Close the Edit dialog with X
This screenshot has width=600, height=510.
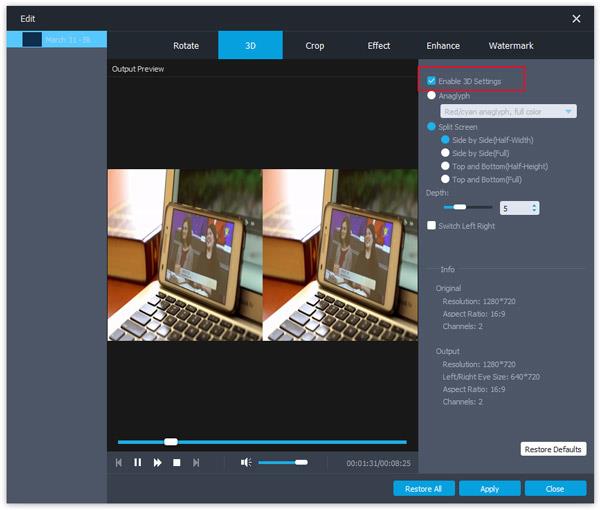(576, 19)
